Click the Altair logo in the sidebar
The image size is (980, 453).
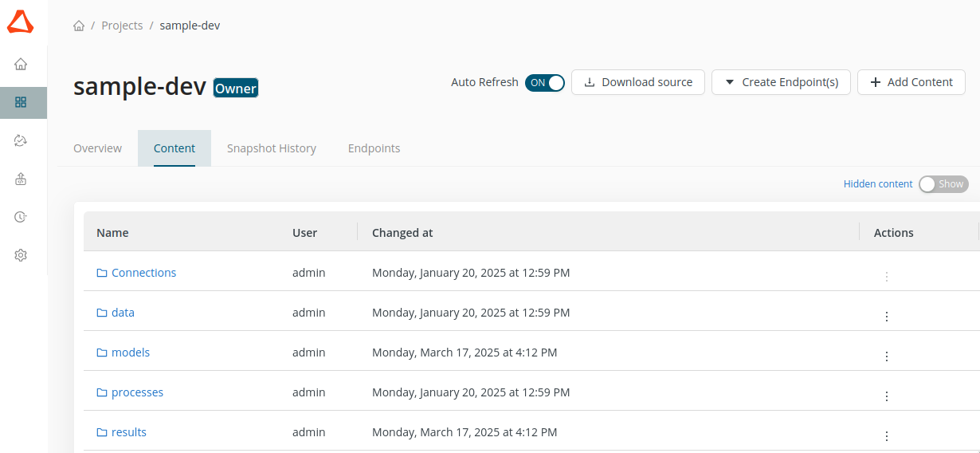click(x=21, y=22)
